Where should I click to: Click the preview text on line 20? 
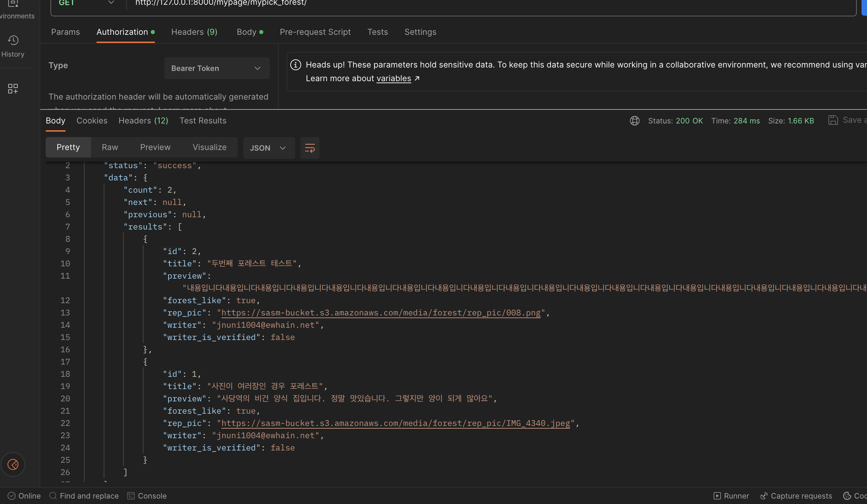[x=354, y=398]
